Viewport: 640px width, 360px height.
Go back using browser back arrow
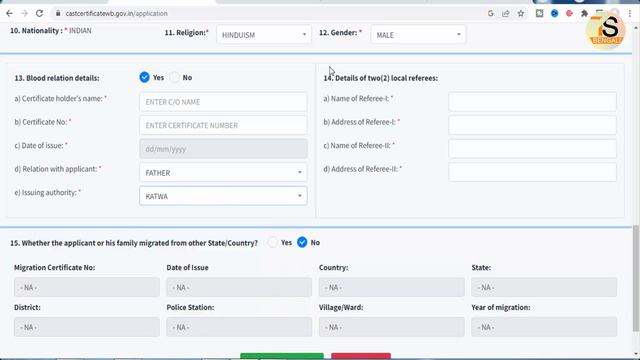point(9,13)
